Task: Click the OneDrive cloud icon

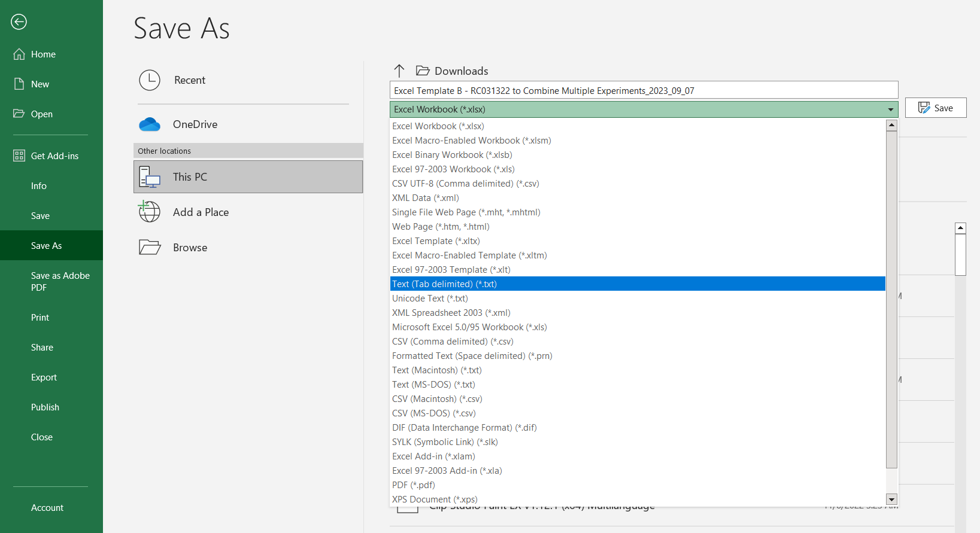Action: (x=150, y=124)
